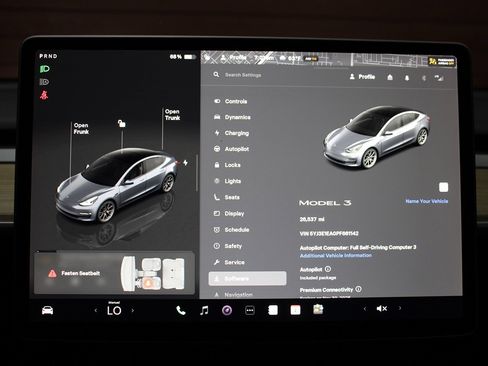The width and height of the screenshot is (488, 366).
Task: Tap the cellular signal icon
Action: pos(439,78)
